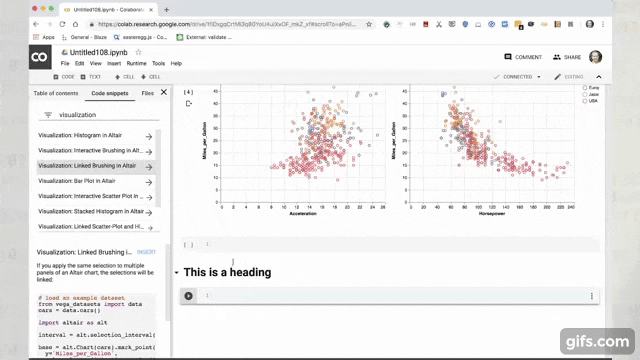Open the Connected runtime dropdown
Screen dimensions: 640x360
point(539,77)
